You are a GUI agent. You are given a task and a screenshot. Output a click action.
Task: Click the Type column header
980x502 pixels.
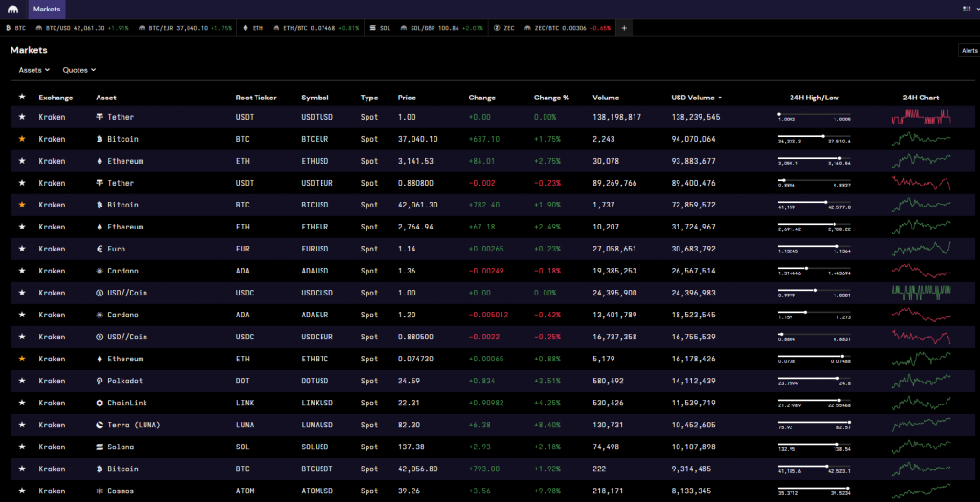pyautogui.click(x=368, y=98)
